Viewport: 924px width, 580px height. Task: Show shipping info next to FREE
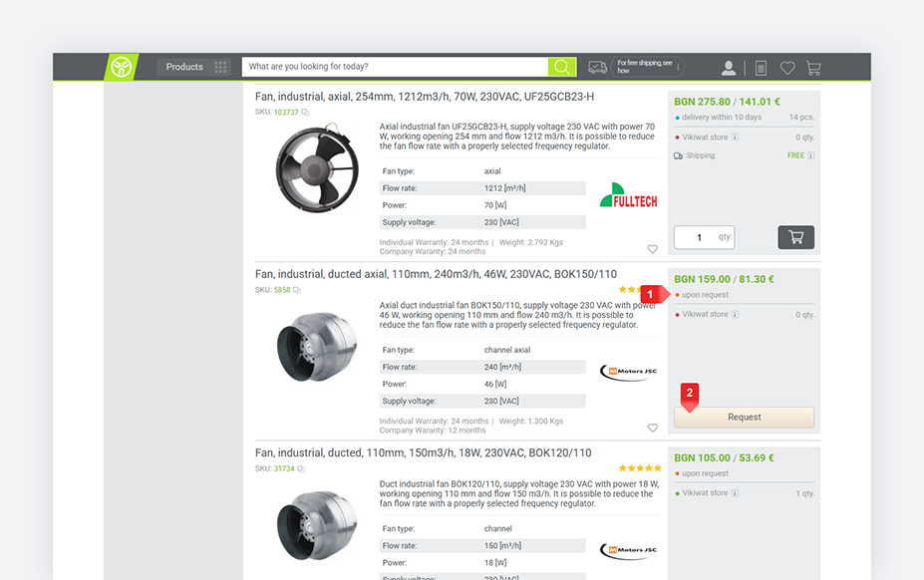(x=811, y=155)
